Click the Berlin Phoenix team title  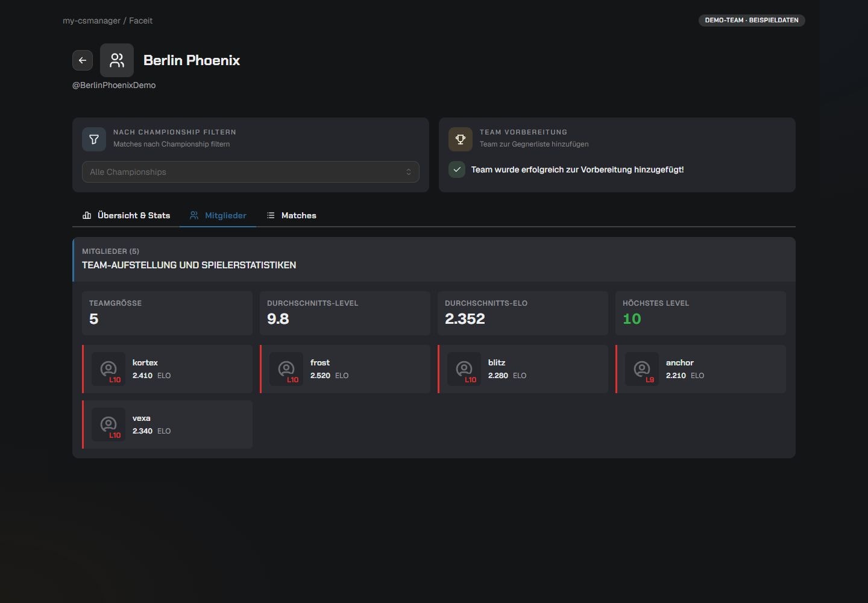pos(192,60)
